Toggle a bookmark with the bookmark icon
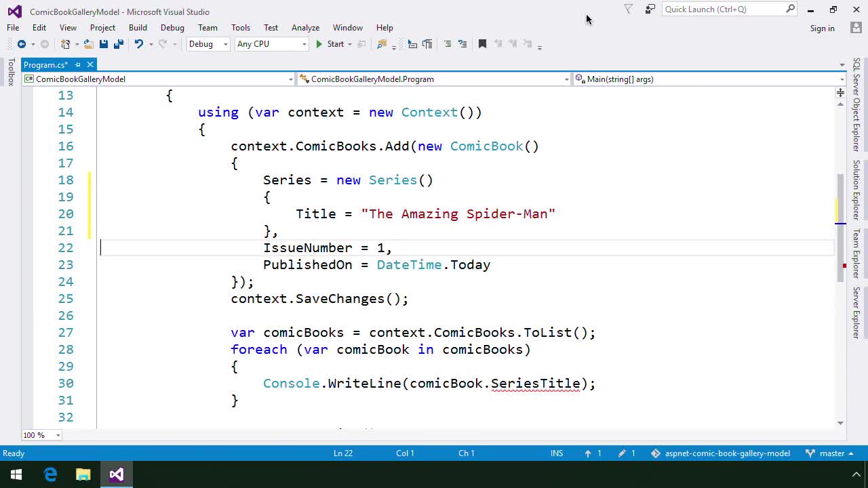The image size is (868, 488). tap(482, 43)
